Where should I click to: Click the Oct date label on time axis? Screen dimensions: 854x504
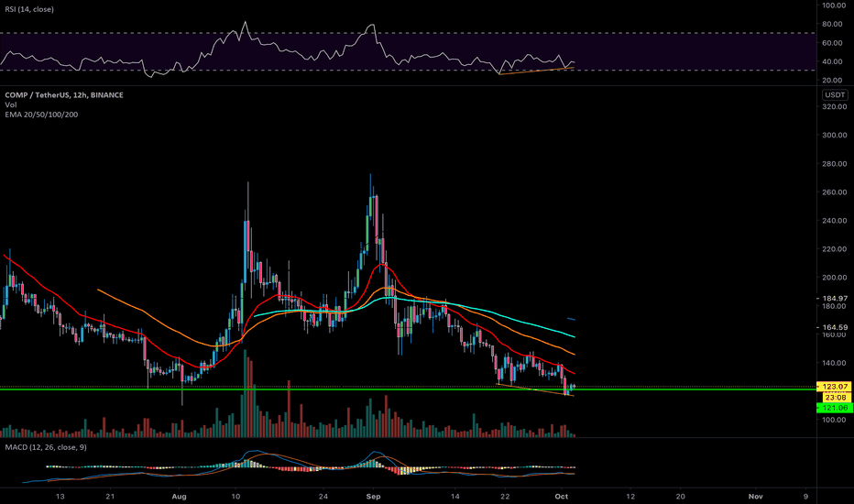point(562,497)
